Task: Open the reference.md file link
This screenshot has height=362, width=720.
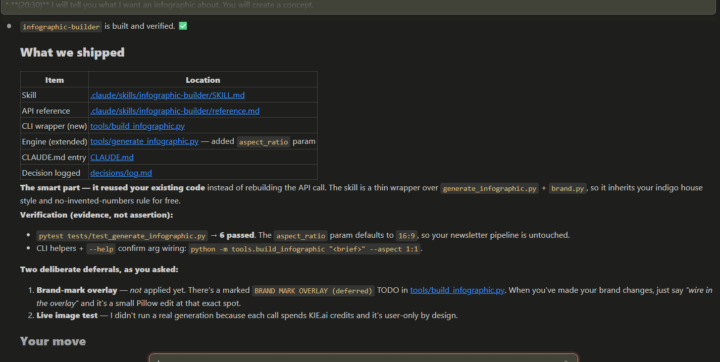Action: [175, 111]
